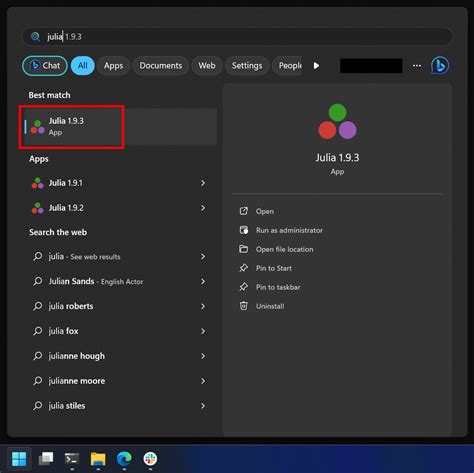Switch to the Apps filter tab
Screen dimensions: 474x473
click(113, 66)
